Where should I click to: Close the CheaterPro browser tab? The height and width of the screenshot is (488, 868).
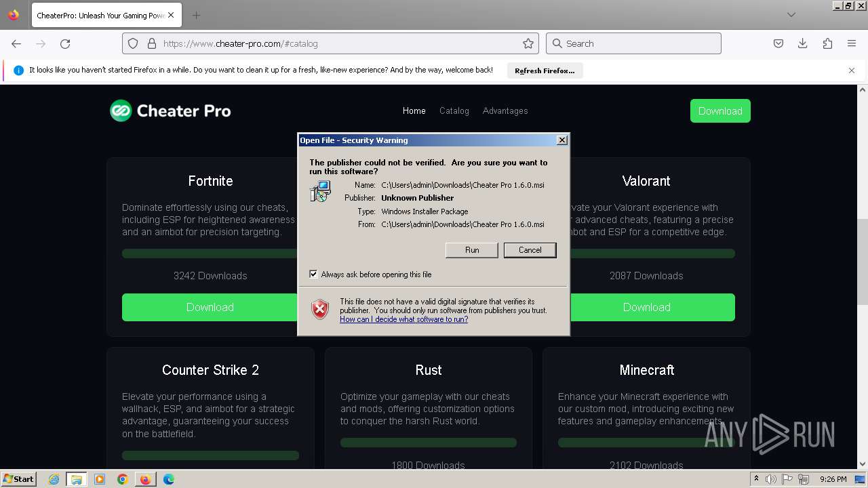(171, 15)
